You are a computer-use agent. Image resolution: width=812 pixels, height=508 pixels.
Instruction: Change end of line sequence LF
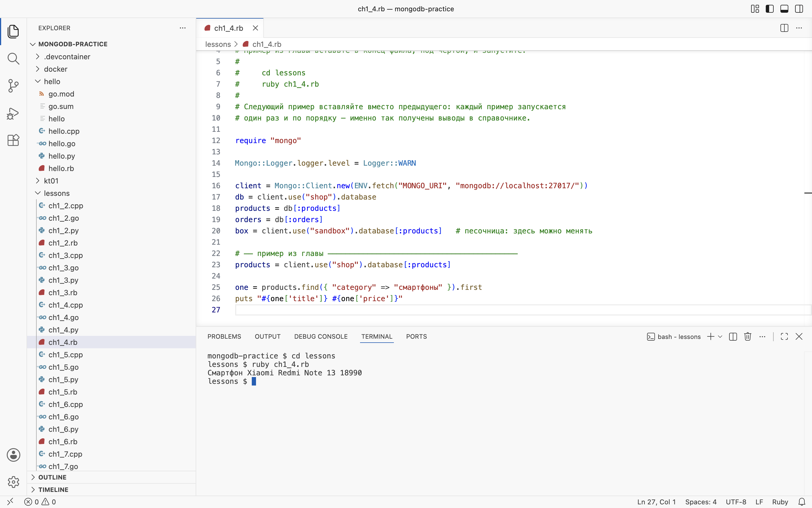[759, 502]
